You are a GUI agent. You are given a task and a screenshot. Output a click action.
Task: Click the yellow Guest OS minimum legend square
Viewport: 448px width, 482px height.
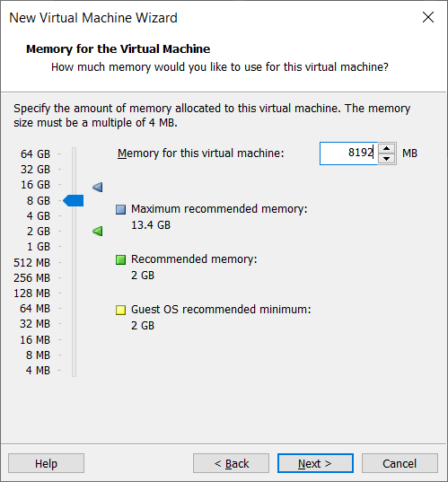[x=120, y=310]
